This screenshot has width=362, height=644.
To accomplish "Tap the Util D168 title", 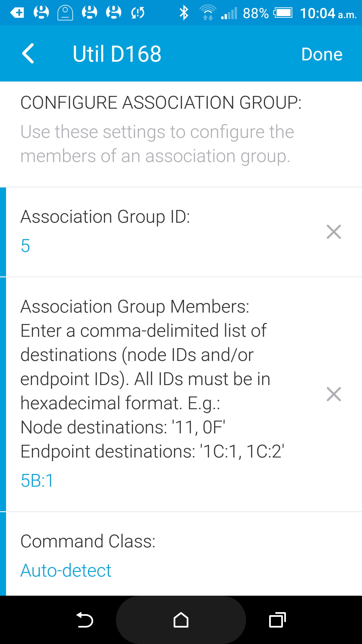I will [x=117, y=54].
